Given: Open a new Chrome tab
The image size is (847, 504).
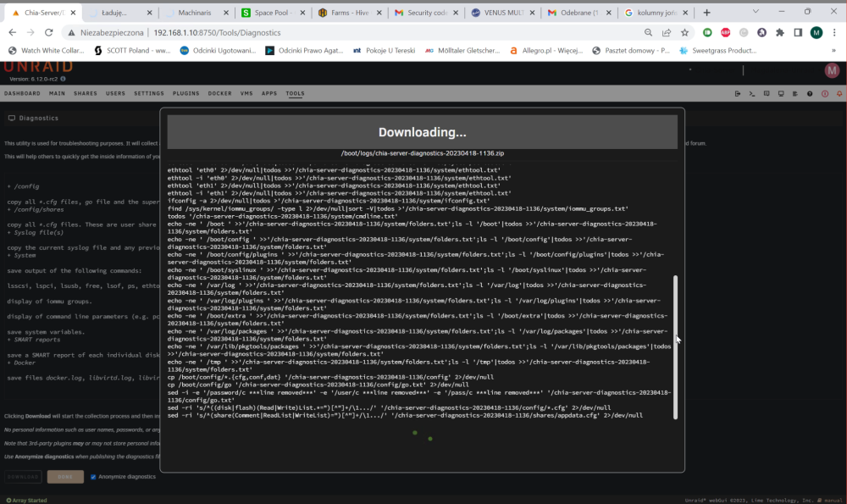Looking at the screenshot, I should pos(706,13).
